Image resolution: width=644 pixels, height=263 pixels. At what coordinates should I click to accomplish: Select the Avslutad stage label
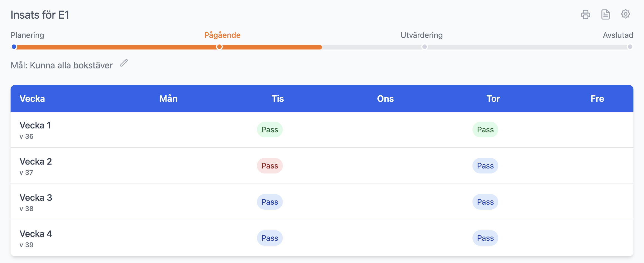[x=618, y=35]
